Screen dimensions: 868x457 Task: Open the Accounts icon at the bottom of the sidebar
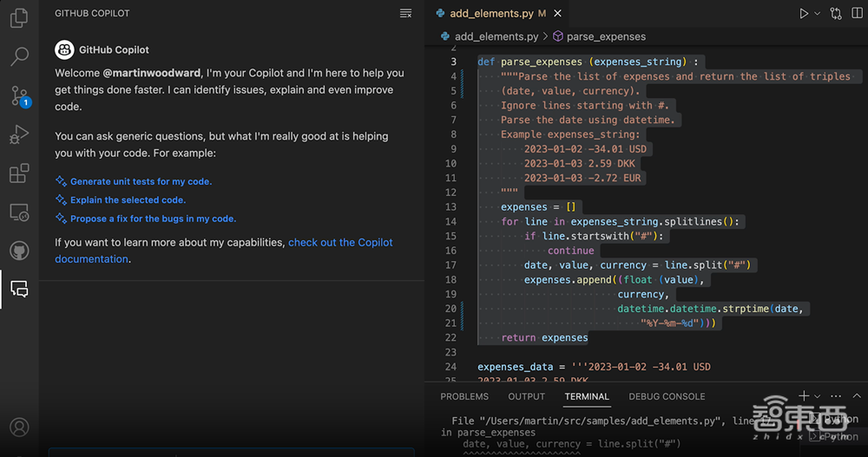coord(19,428)
